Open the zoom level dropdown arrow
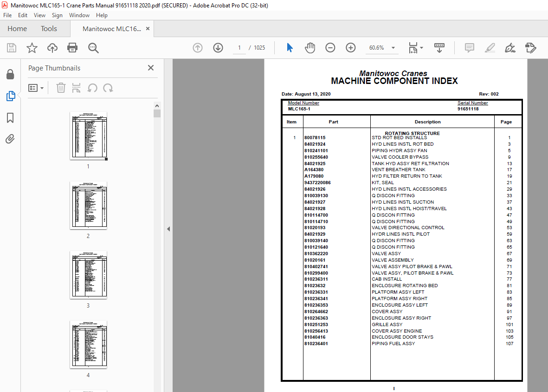 [x=393, y=48]
